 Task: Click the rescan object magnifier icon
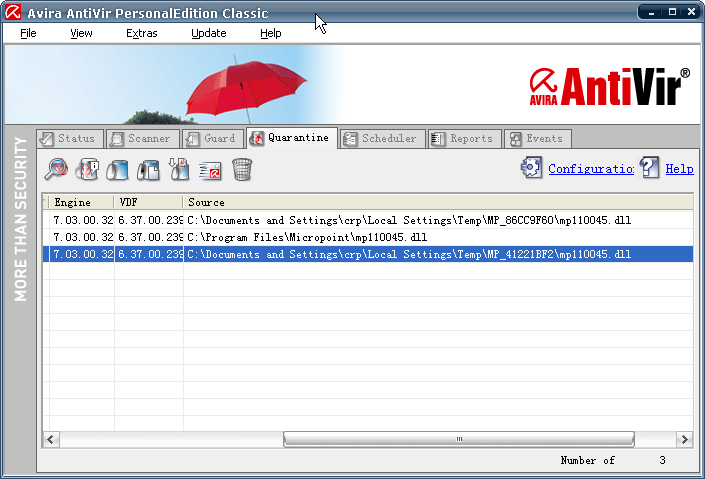tap(57, 170)
